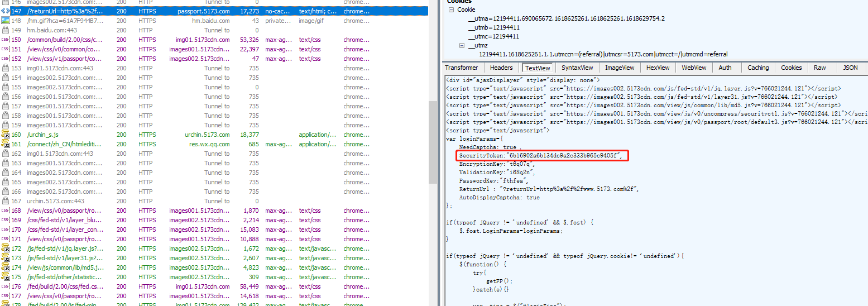Viewport: 868px width, 306px height.
Task: Click the JS script icon of session 174
Action: tap(5, 267)
